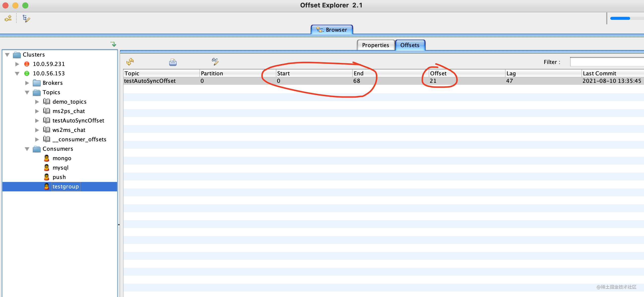The height and width of the screenshot is (297, 644).
Task: Click the green arrow above cluster tree
Action: pyautogui.click(x=114, y=44)
